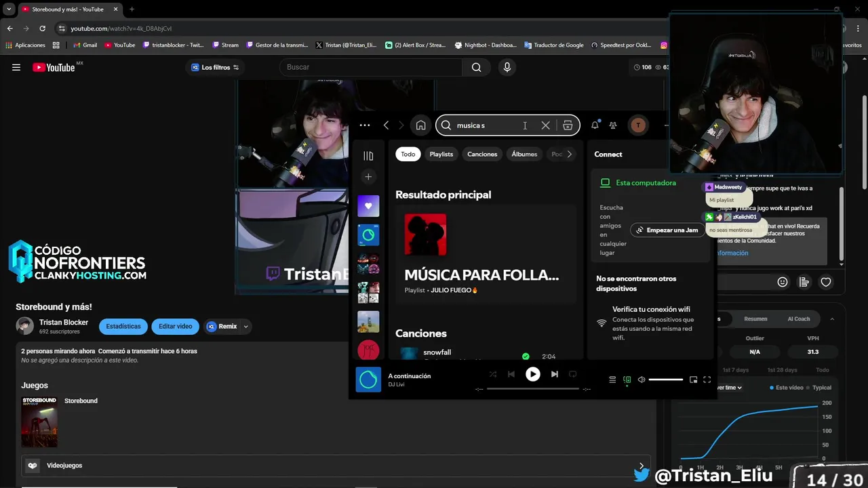868x488 pixels.
Task: Select the Playlists filter chip
Action: [441, 154]
